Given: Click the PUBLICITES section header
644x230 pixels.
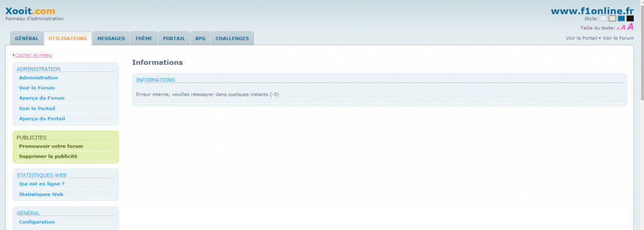Looking at the screenshot, I should click(x=31, y=138).
